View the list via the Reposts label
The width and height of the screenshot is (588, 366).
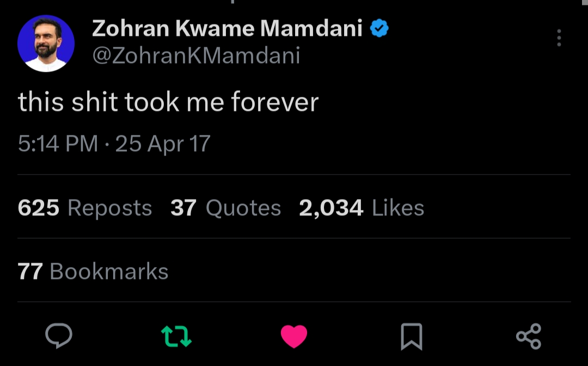coord(109,208)
